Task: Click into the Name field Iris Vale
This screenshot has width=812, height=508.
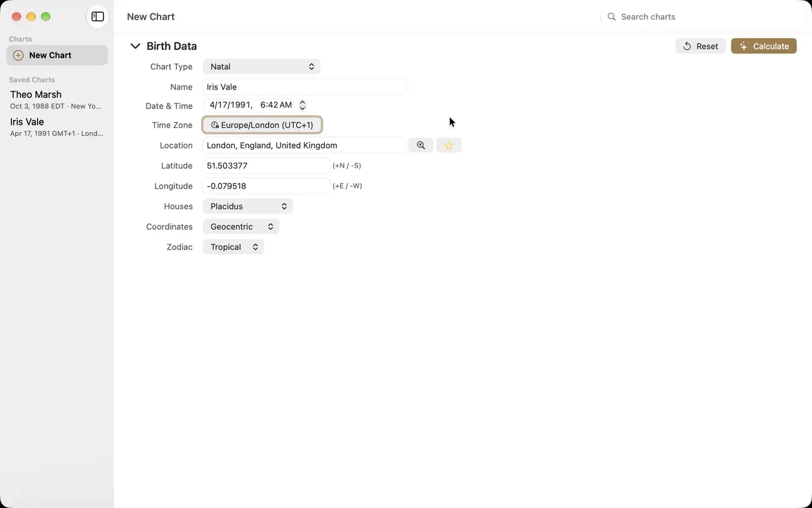Action: pyautogui.click(x=304, y=87)
